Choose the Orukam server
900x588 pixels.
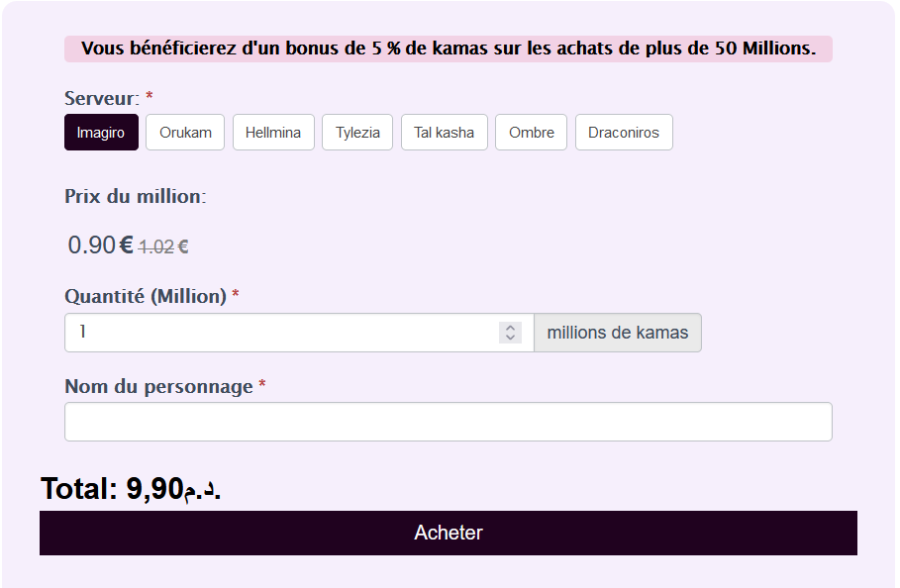(185, 132)
